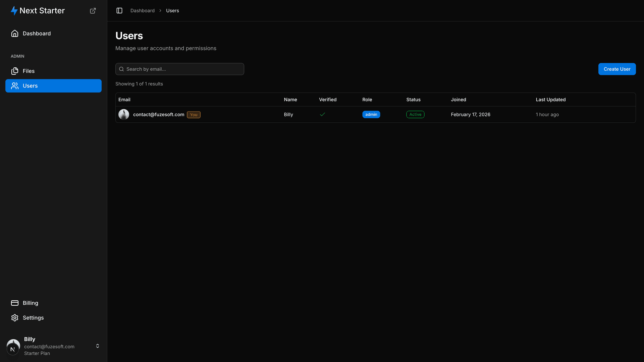This screenshot has height=362, width=644.
Task: Click the admin role badge
Action: [371, 115]
